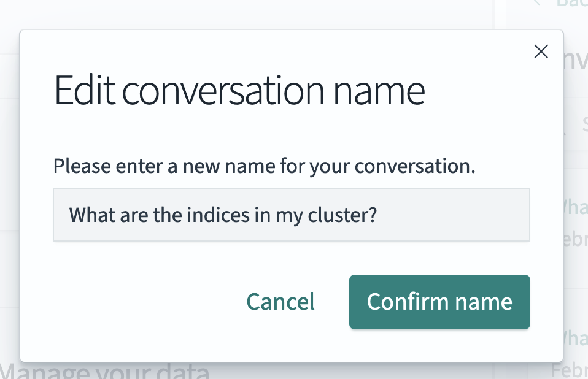The width and height of the screenshot is (588, 379).
Task: Click Cancel to discard the name change
Action: [x=280, y=302]
